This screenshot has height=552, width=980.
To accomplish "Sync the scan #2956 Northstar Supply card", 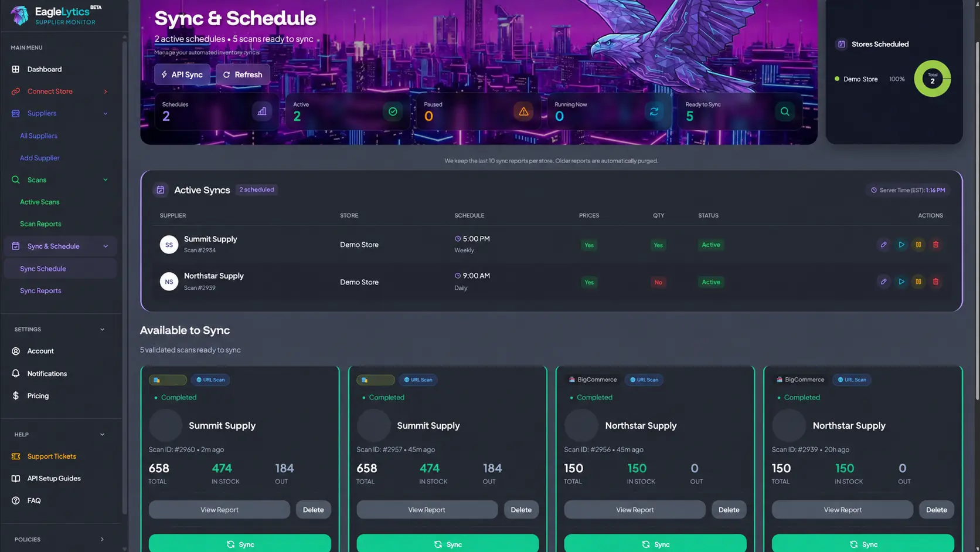I will (655, 544).
